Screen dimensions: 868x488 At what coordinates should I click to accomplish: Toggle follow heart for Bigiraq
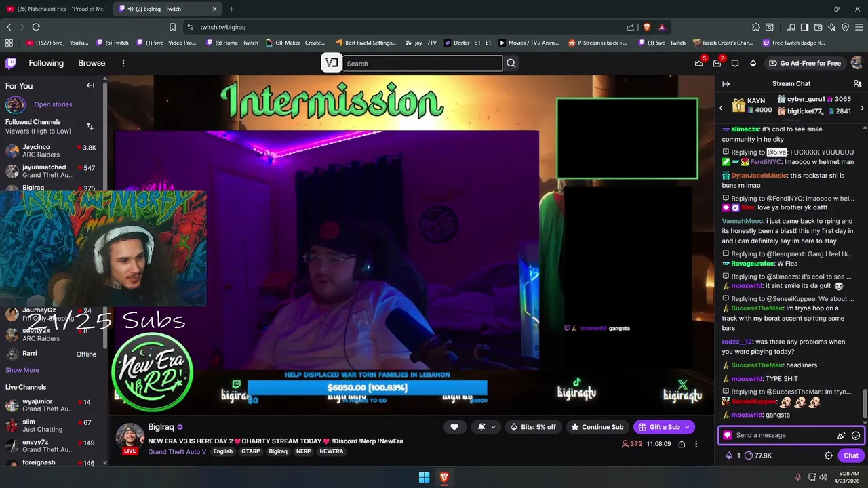tap(454, 427)
